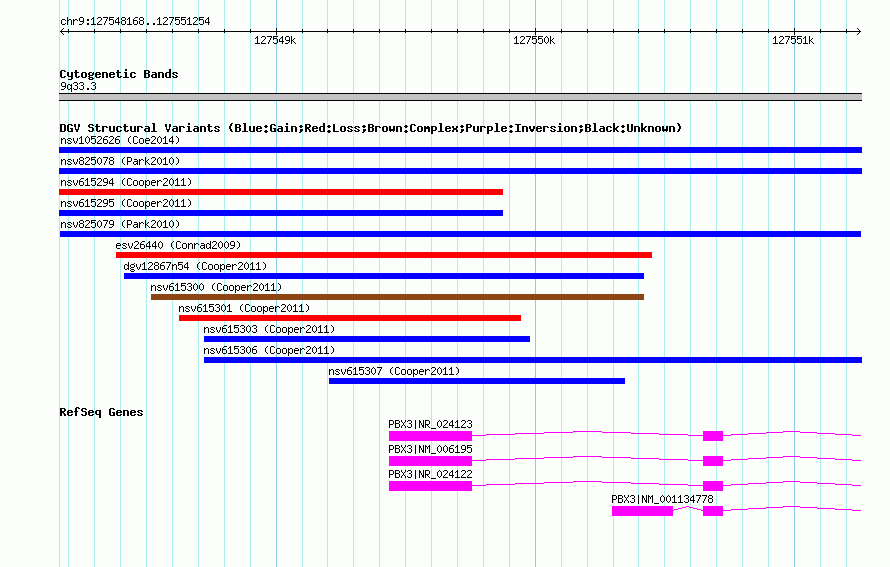890x567 pixels.
Task: Click the nsv1052626 (Coe2014) label
Action: tap(120, 140)
